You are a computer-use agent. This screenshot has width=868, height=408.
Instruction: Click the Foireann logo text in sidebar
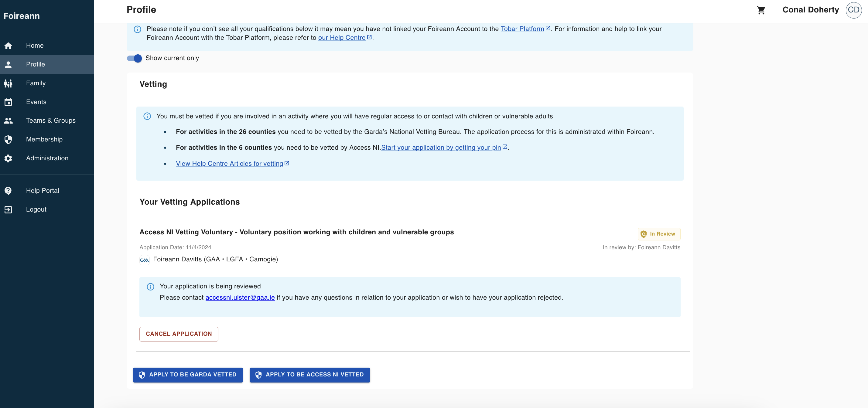pos(22,16)
